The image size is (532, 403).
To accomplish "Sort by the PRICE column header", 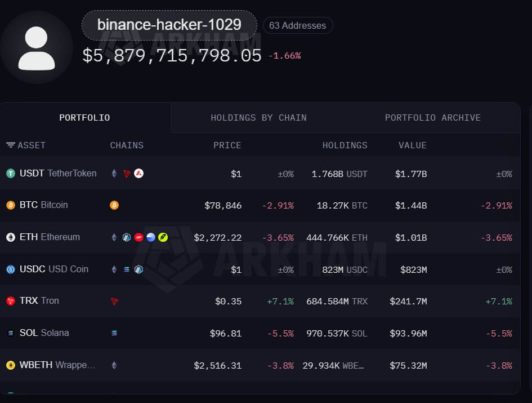I will (x=227, y=145).
